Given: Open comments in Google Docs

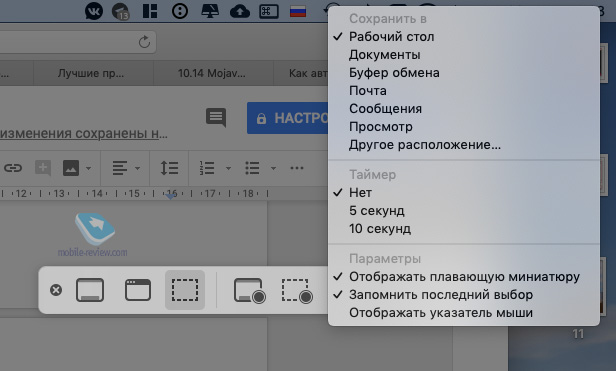Looking at the screenshot, I should [x=216, y=118].
